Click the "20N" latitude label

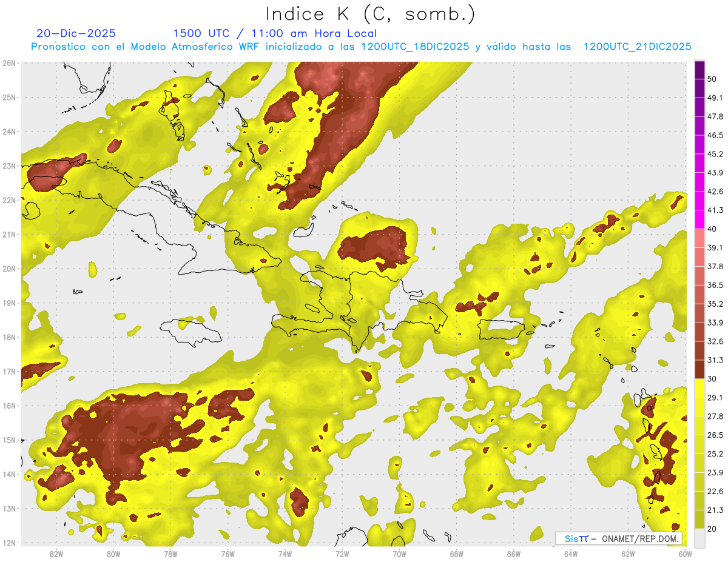click(x=10, y=269)
